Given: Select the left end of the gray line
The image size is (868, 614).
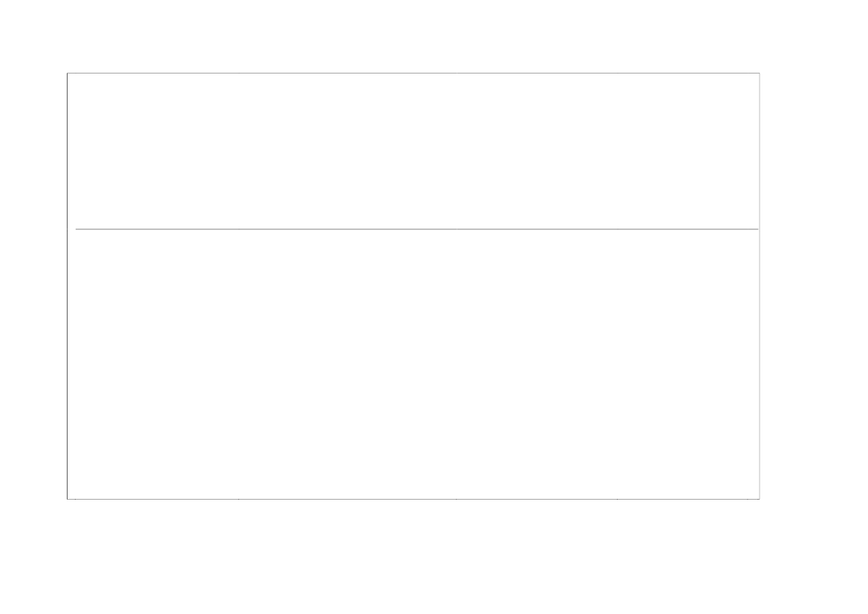Looking at the screenshot, I should pos(76,229).
